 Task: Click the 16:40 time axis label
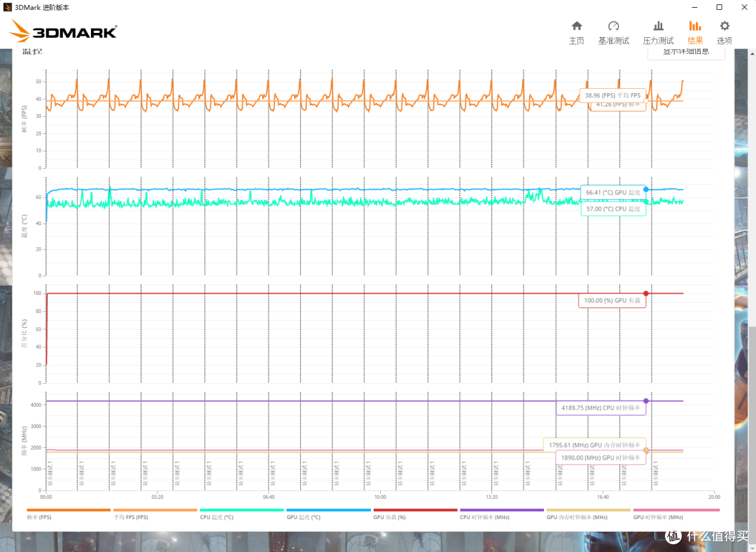coord(603,497)
